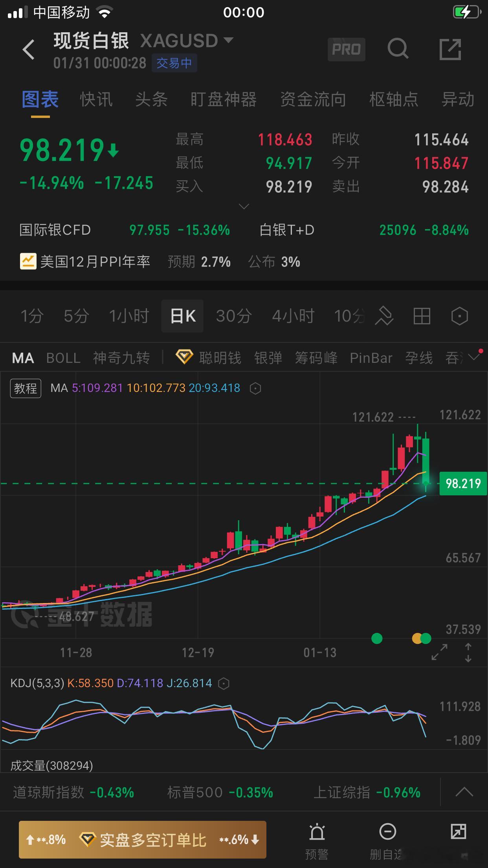Open the XAGUSD symbol dropdown arrow

click(x=228, y=40)
